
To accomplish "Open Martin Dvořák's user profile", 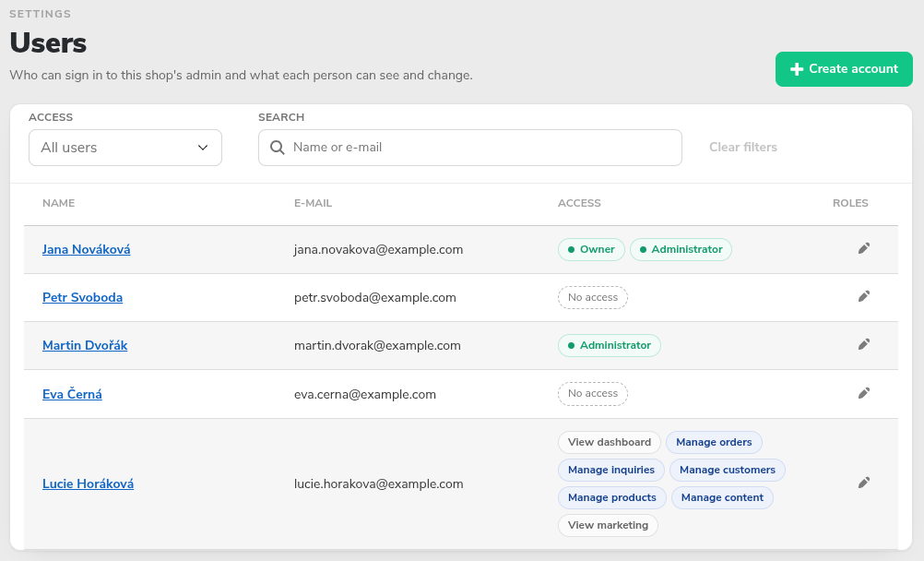I will [85, 346].
